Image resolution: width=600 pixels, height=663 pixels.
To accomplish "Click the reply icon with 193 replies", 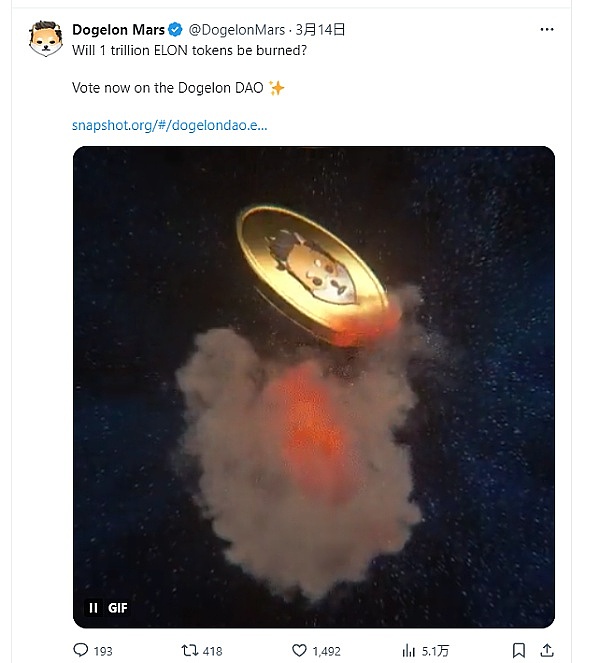I will point(81,651).
